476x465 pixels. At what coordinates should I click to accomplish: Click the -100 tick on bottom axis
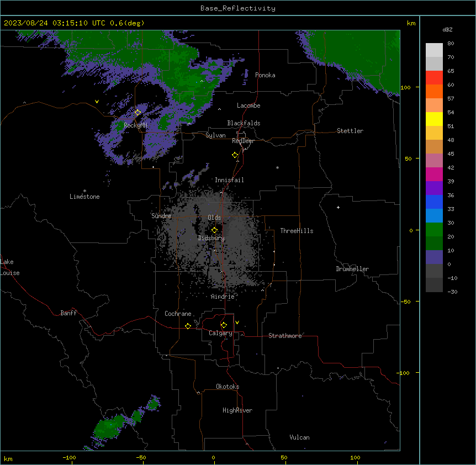click(69, 457)
